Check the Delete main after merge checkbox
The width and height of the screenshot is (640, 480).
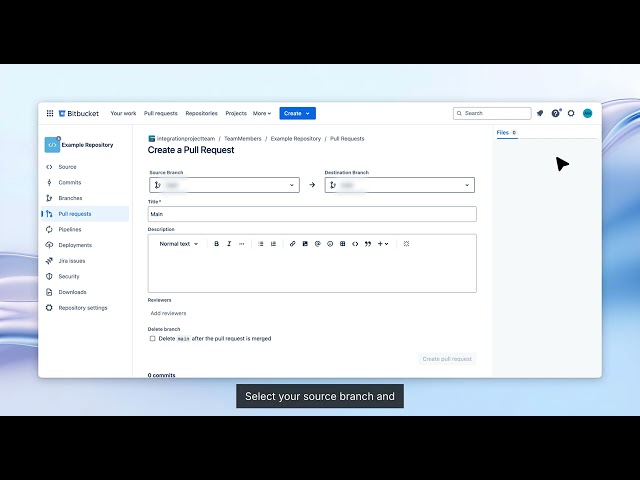point(152,338)
